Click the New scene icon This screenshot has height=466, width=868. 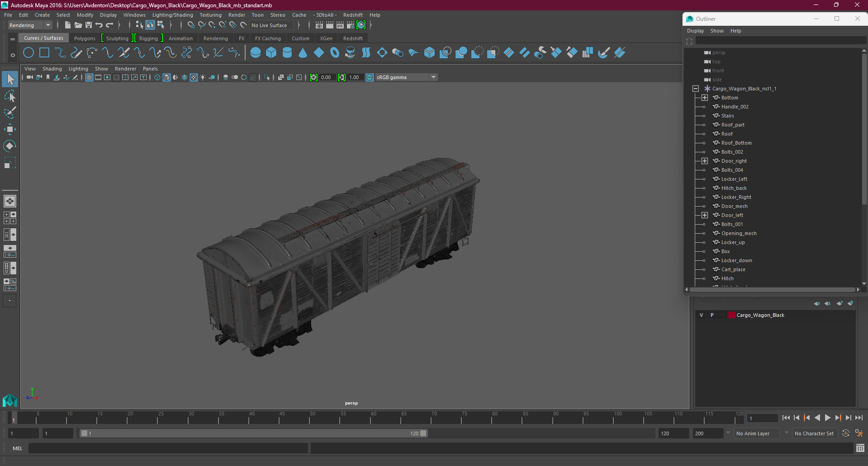tap(68, 25)
